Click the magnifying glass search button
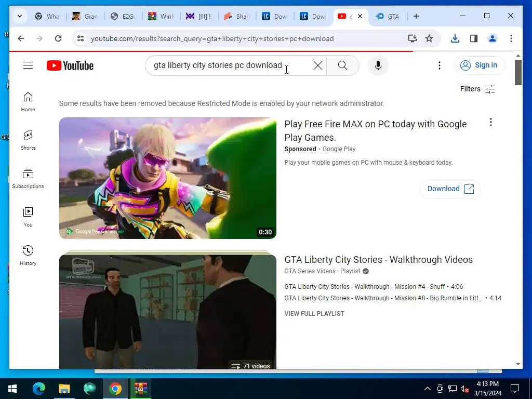Image resolution: width=532 pixels, height=399 pixels. click(x=343, y=65)
